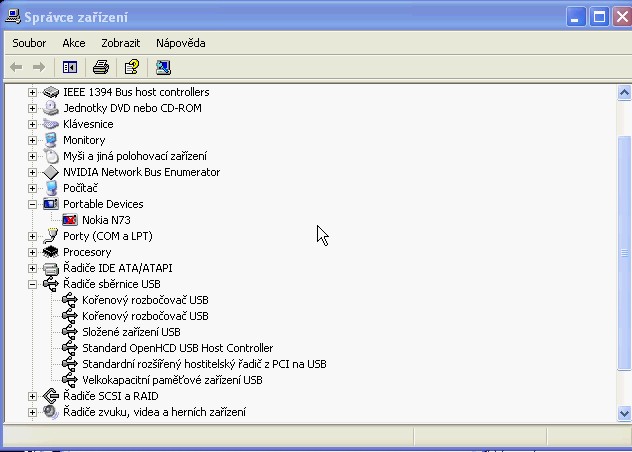Select the Procesory label
This screenshot has width=632, height=452.
pos(87,252)
